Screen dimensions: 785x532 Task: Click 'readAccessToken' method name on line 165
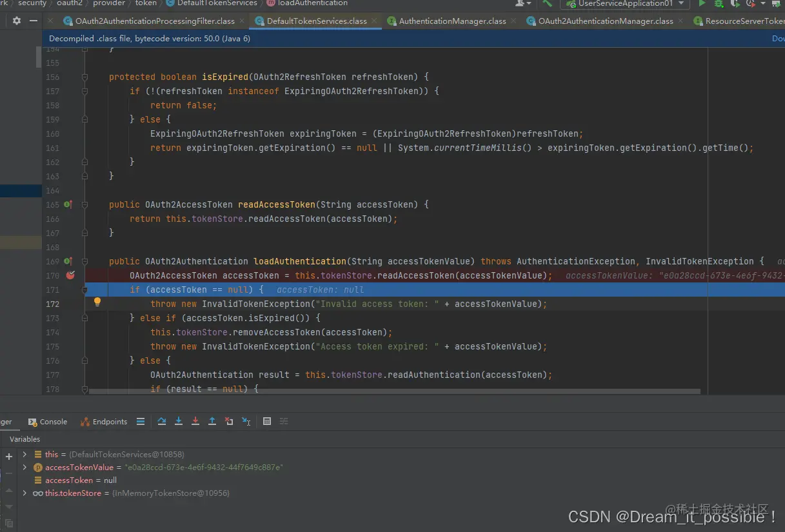click(x=277, y=204)
